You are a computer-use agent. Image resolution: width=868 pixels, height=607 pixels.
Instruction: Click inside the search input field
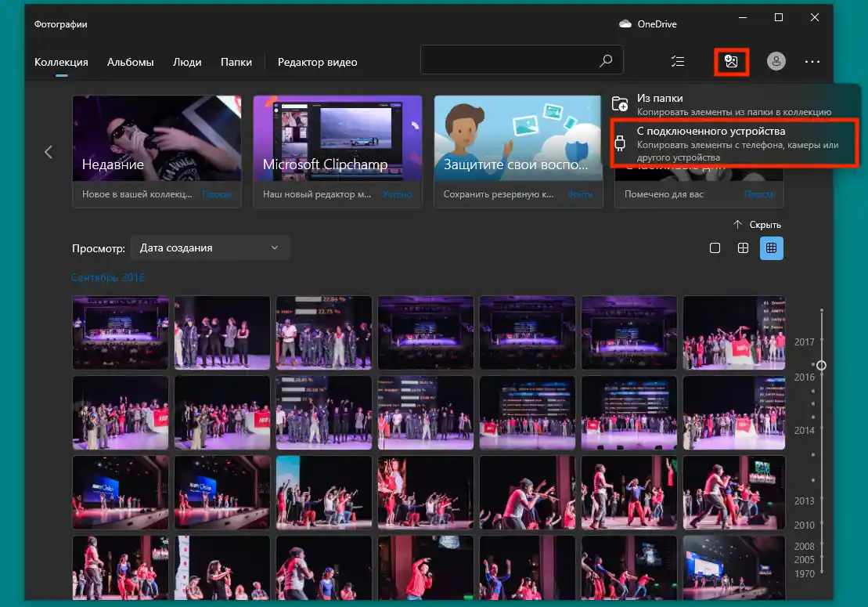[x=509, y=61]
